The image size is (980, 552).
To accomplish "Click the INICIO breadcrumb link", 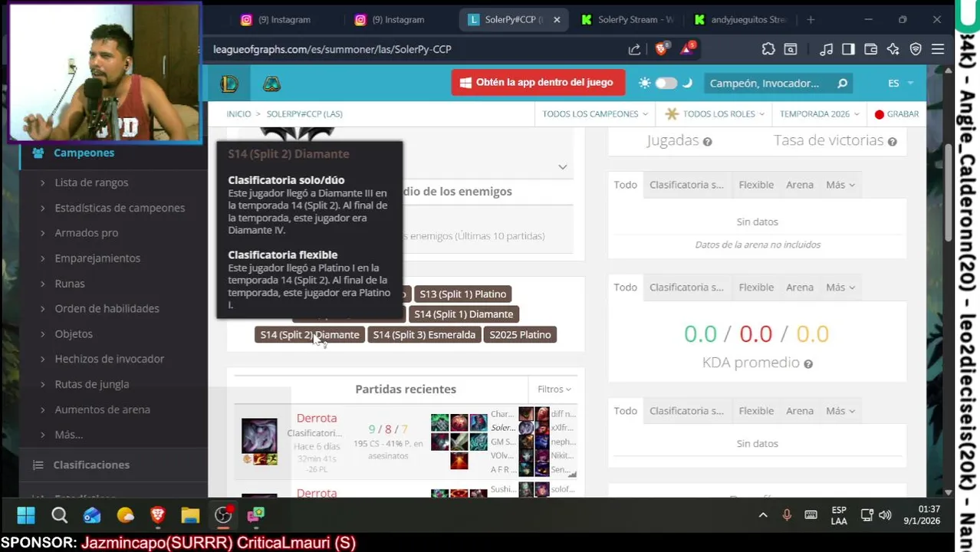I will point(238,114).
